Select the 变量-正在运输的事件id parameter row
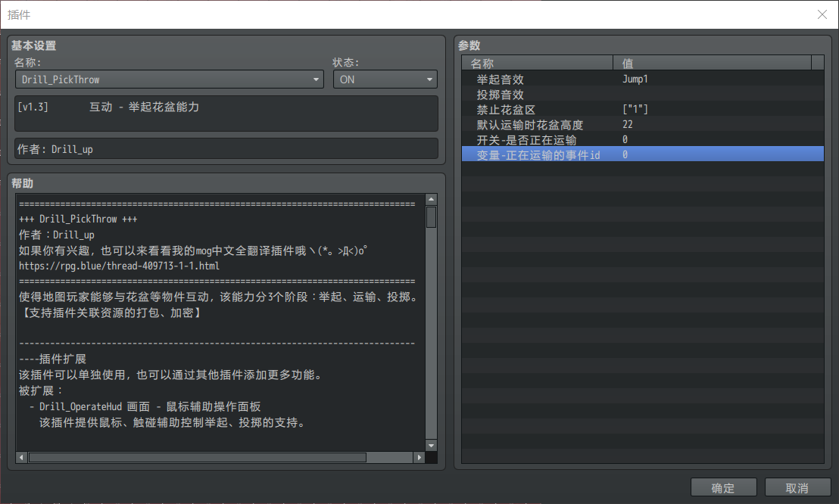 [643, 154]
